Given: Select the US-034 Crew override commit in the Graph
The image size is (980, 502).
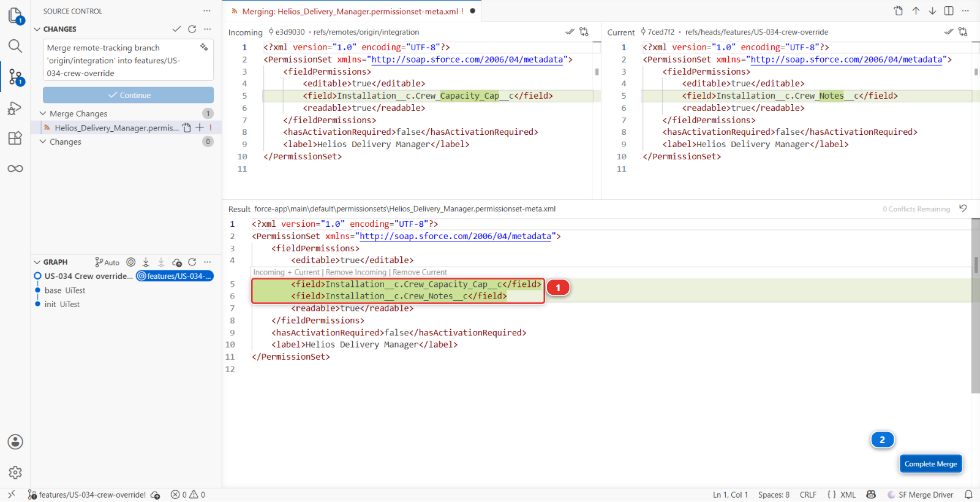Looking at the screenshot, I should point(88,276).
